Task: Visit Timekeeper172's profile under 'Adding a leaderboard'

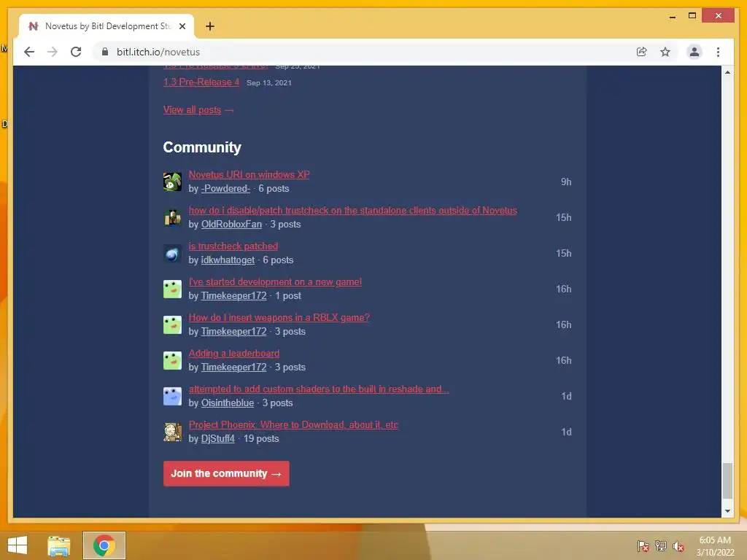Action: click(233, 367)
